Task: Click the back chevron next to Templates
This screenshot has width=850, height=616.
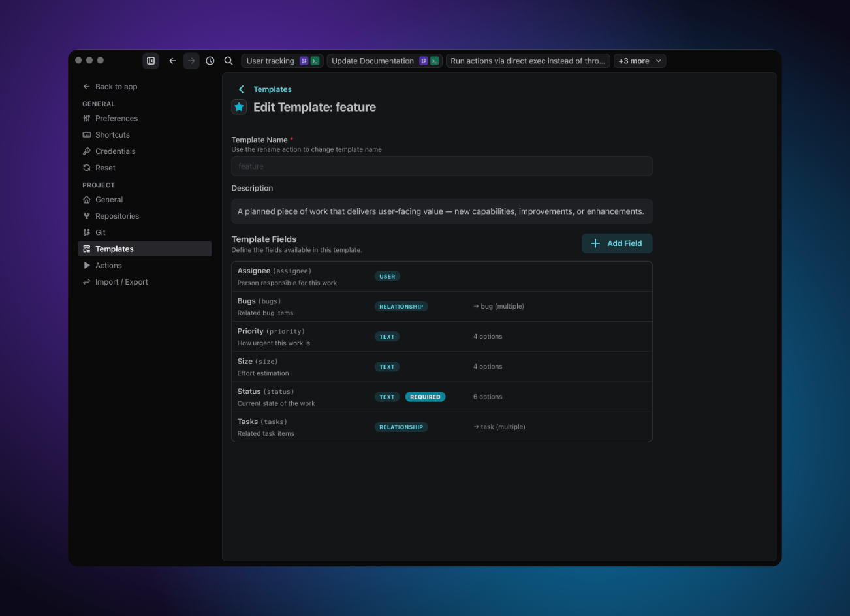Action: pyautogui.click(x=241, y=89)
